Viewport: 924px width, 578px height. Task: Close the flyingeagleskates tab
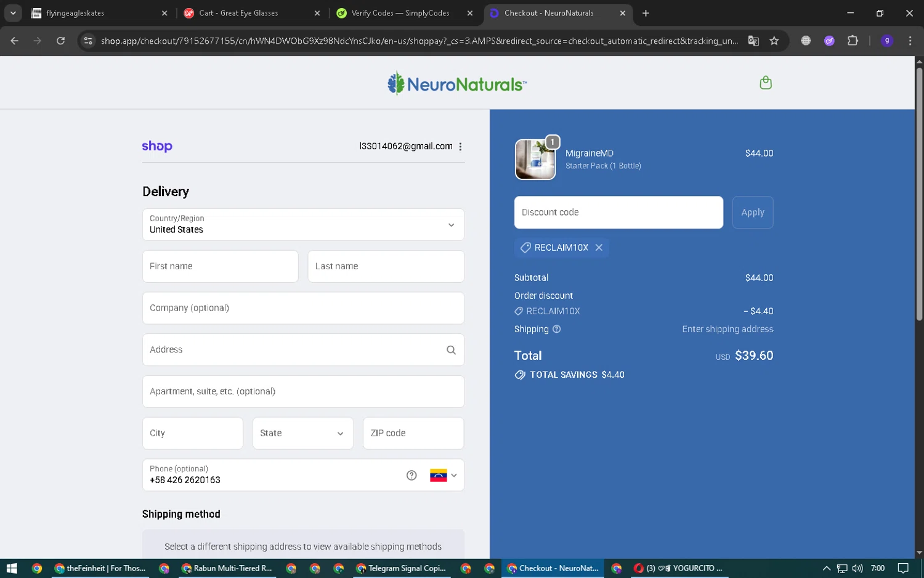164,13
